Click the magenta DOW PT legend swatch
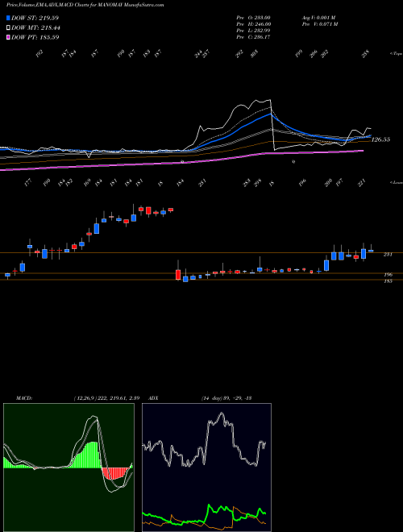 pyautogui.click(x=9, y=37)
